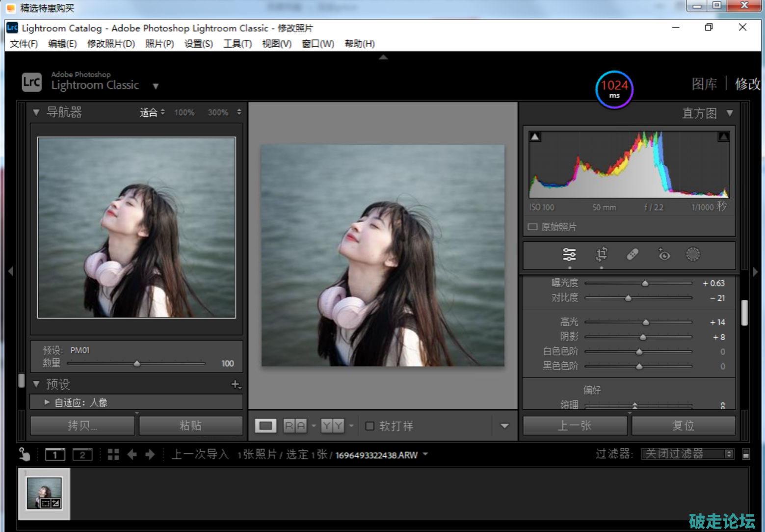Enable the 软打样 soft proofing checkbox
The width and height of the screenshot is (765, 532).
[x=370, y=426]
